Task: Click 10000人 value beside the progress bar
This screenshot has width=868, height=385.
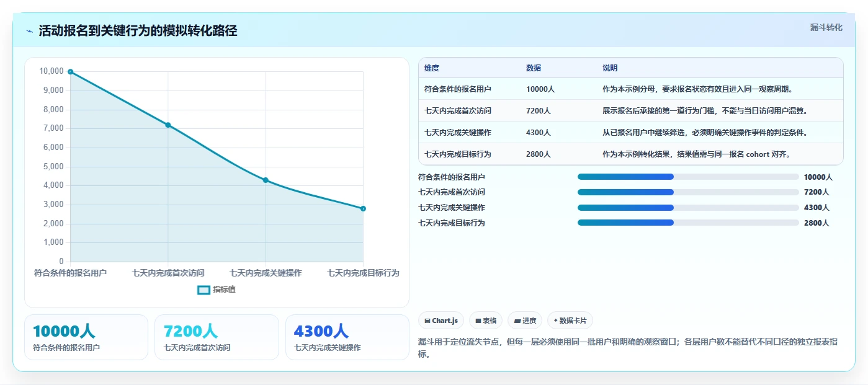Action: coord(818,177)
